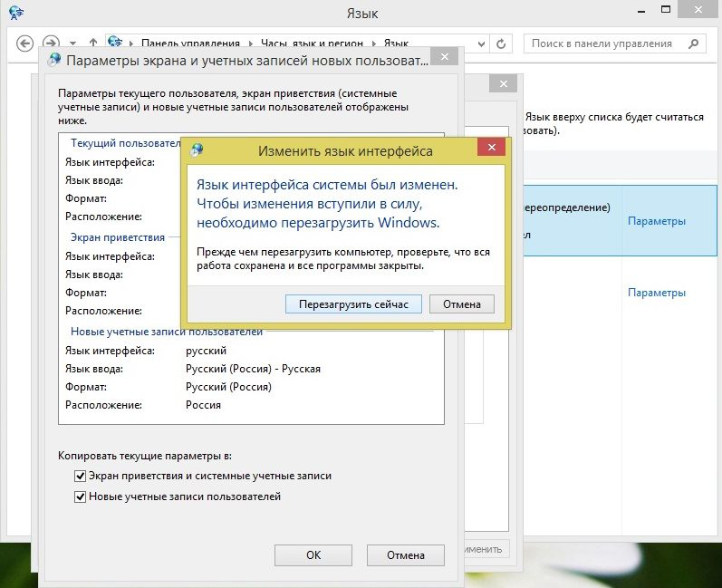
Task: Open the top 'Параметры' link
Action: 657,221
